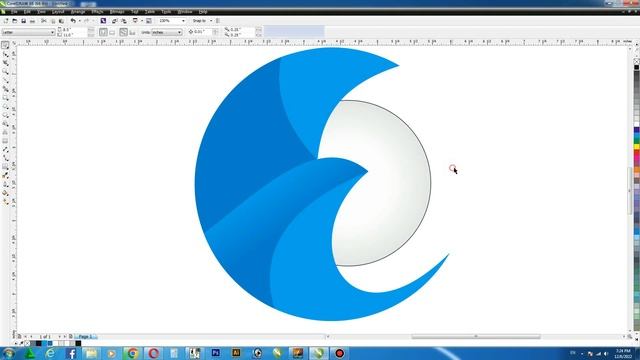Click the page width input field
This screenshot has height=360, width=640.
(74, 30)
